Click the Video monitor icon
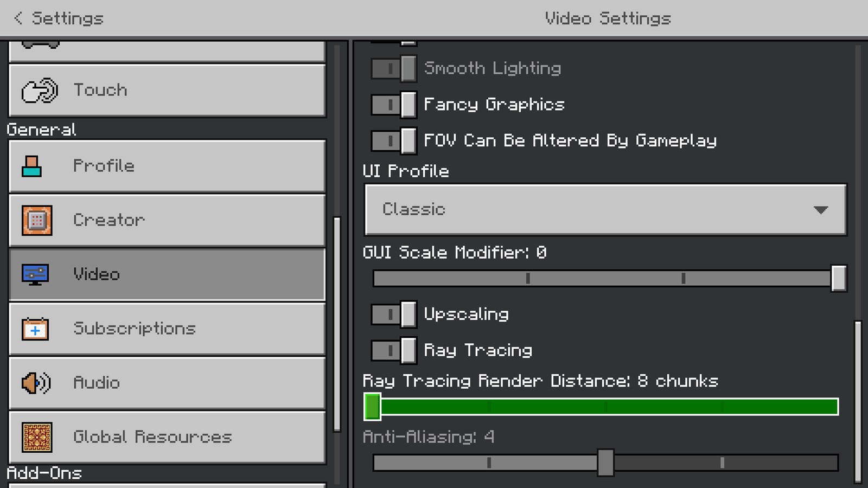This screenshot has width=868, height=488. point(35,274)
